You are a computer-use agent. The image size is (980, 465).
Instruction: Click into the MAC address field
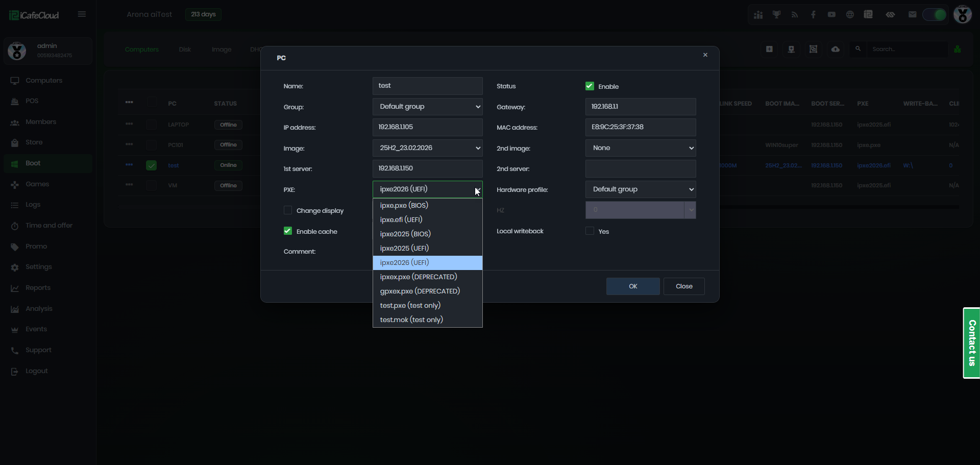pyautogui.click(x=640, y=127)
